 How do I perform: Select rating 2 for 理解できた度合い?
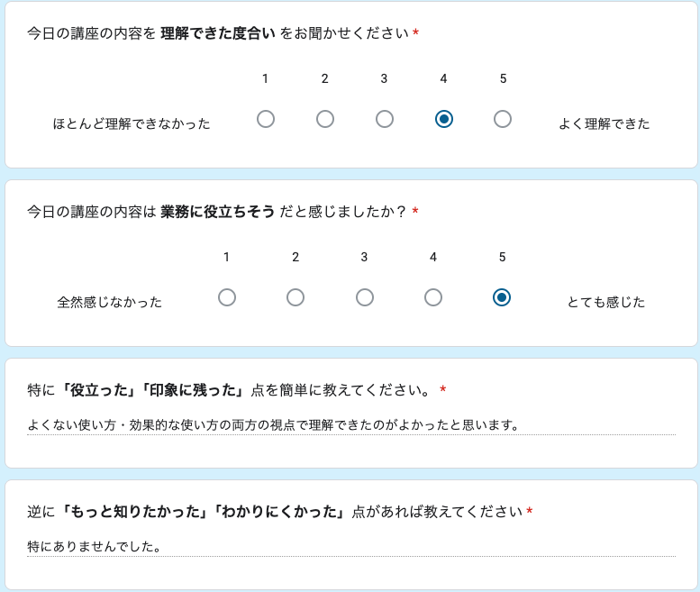pyautogui.click(x=325, y=119)
